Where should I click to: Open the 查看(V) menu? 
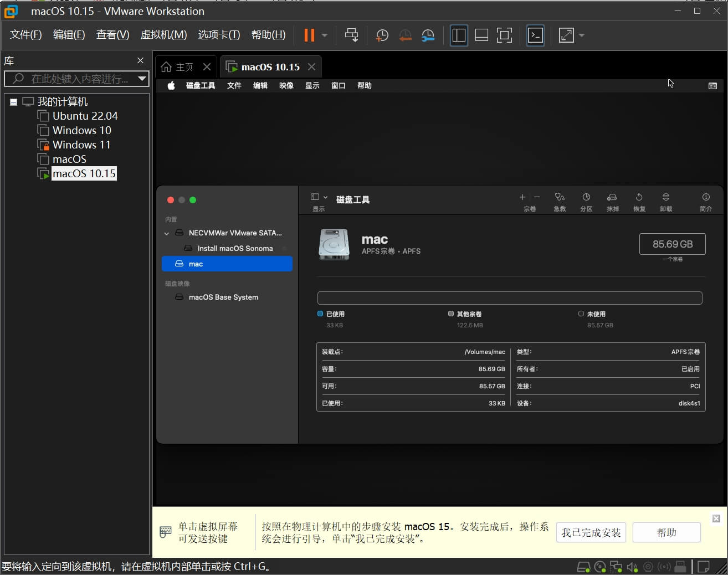pos(113,35)
